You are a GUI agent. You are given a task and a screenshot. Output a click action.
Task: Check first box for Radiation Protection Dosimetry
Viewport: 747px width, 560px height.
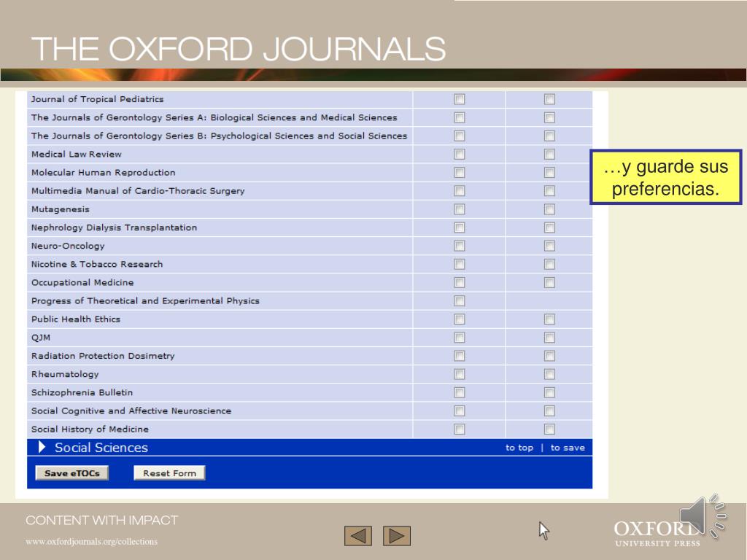tap(460, 356)
